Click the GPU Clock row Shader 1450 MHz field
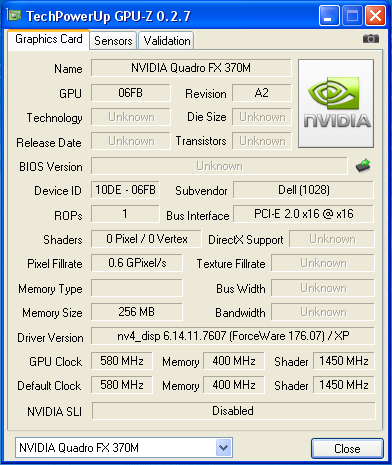392x465 pixels. pyautogui.click(x=344, y=361)
